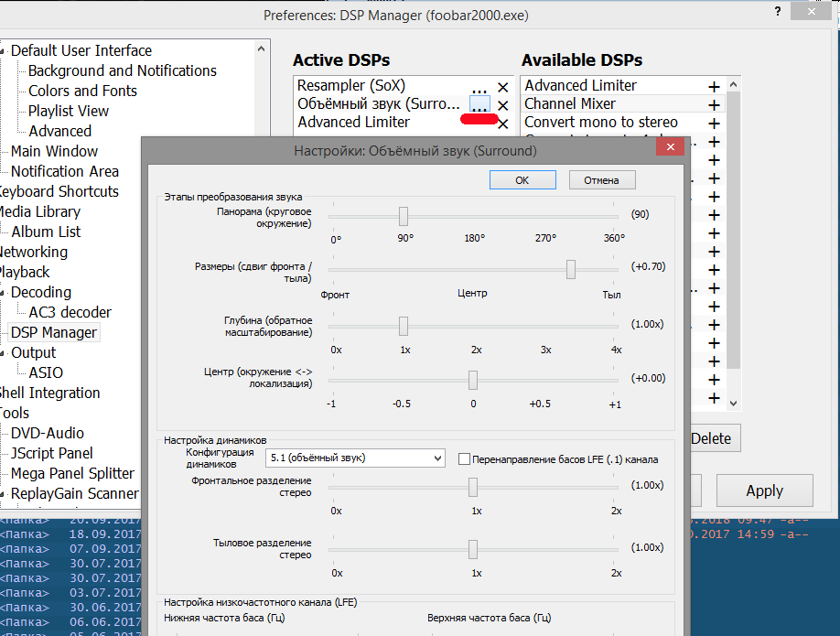Close the Surround settings dialog
Image resolution: width=840 pixels, height=636 pixels.
click(x=672, y=149)
